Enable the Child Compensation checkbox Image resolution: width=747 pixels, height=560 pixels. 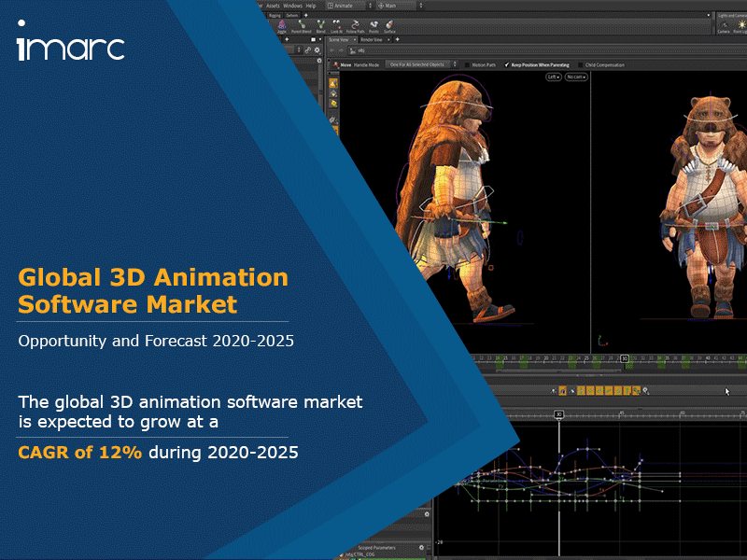(579, 65)
